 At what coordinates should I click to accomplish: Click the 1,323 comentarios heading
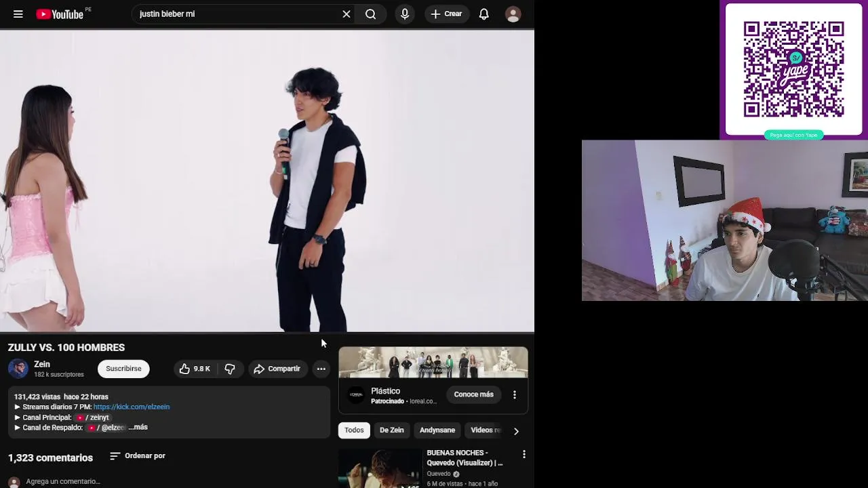click(51, 457)
